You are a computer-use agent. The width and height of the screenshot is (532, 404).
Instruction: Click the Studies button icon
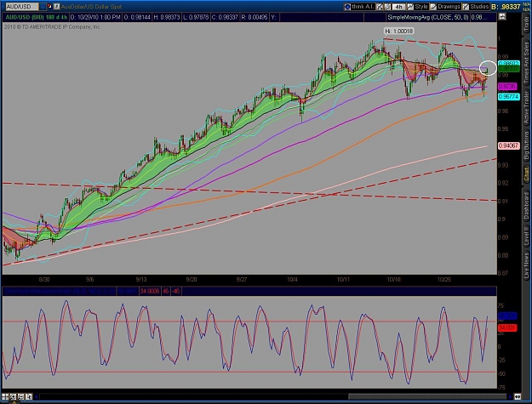point(466,7)
